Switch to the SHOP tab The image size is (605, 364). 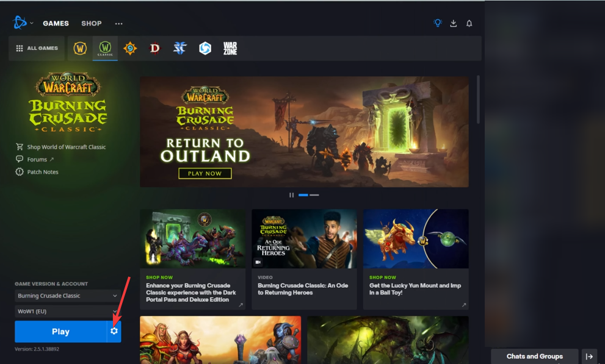[x=92, y=24]
